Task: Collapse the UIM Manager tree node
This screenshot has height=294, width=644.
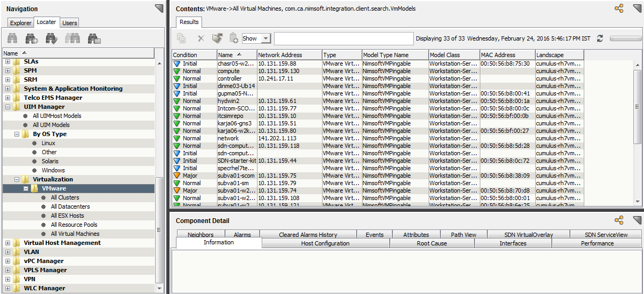Action: [x=7, y=107]
